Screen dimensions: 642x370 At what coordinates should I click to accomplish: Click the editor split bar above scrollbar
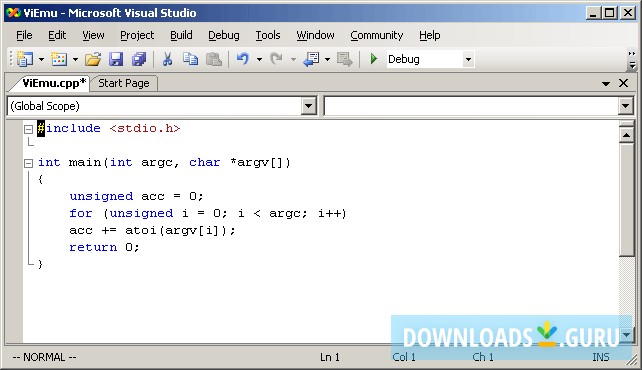point(626,124)
